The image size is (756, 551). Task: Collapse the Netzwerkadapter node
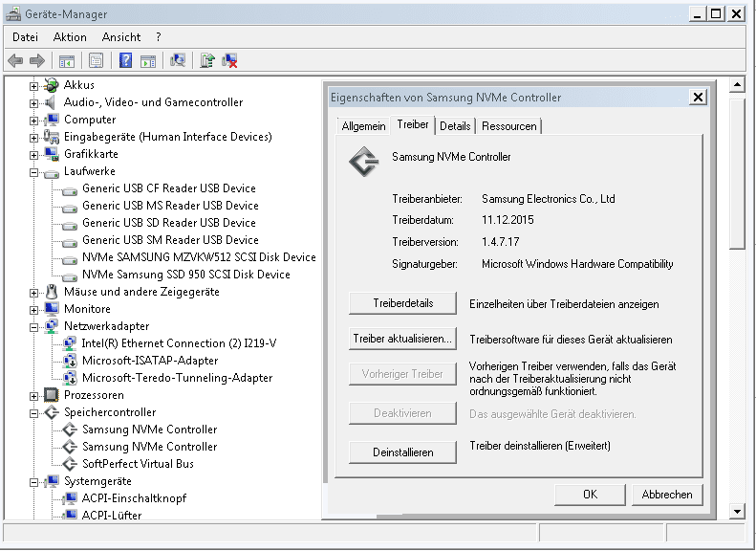[x=33, y=327]
